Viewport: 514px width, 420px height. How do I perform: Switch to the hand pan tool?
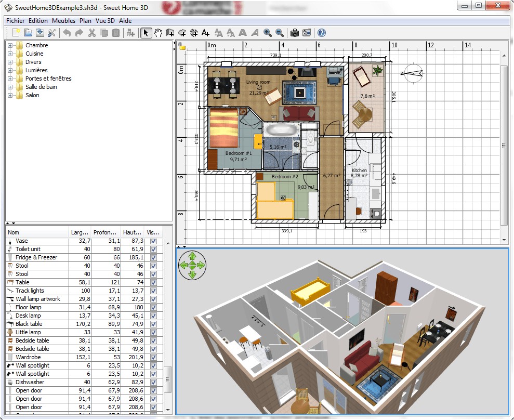(157, 32)
